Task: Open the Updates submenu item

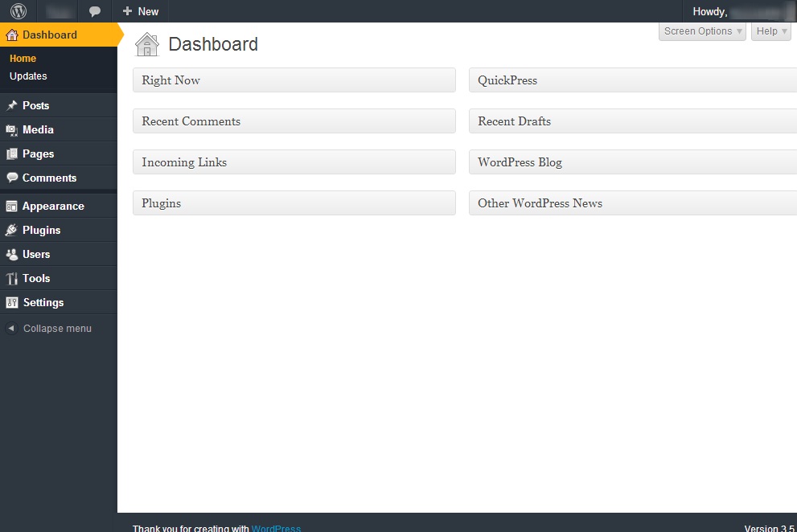Action: (28, 76)
